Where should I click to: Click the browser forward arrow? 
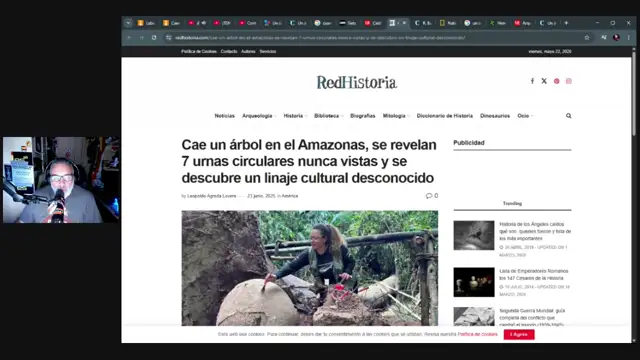[x=142, y=38]
